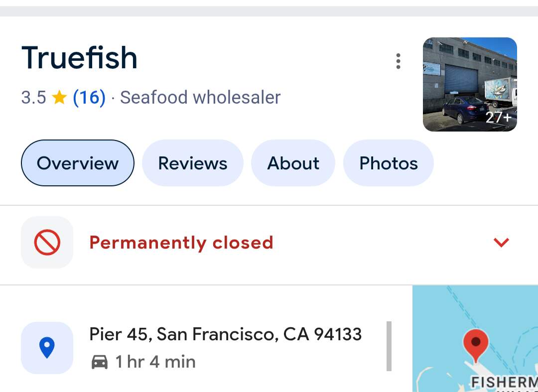Image resolution: width=538 pixels, height=392 pixels.
Task: Tap the blue location pin icon
Action: (x=47, y=348)
